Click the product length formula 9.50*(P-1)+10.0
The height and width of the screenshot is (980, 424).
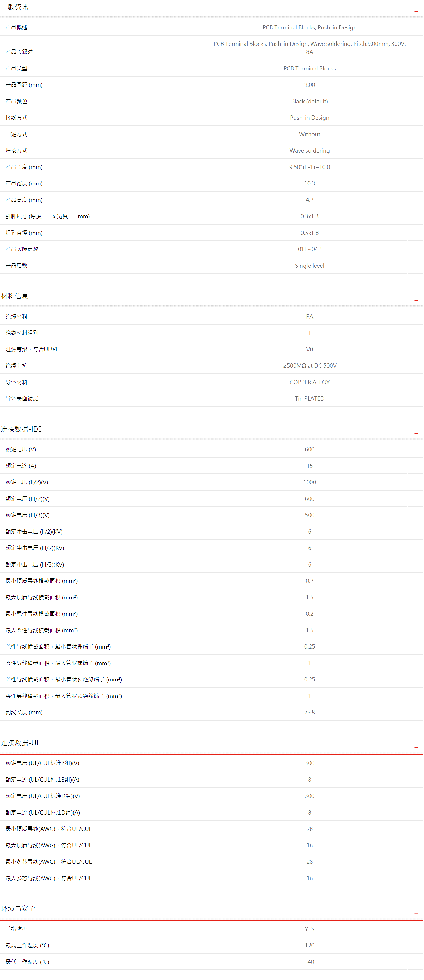click(309, 167)
